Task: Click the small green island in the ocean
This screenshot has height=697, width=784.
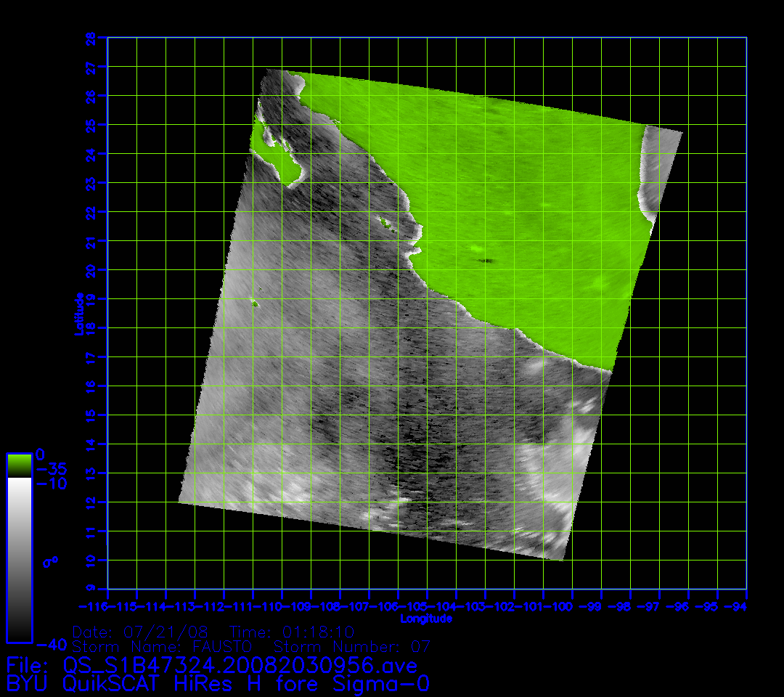Action: point(256,303)
